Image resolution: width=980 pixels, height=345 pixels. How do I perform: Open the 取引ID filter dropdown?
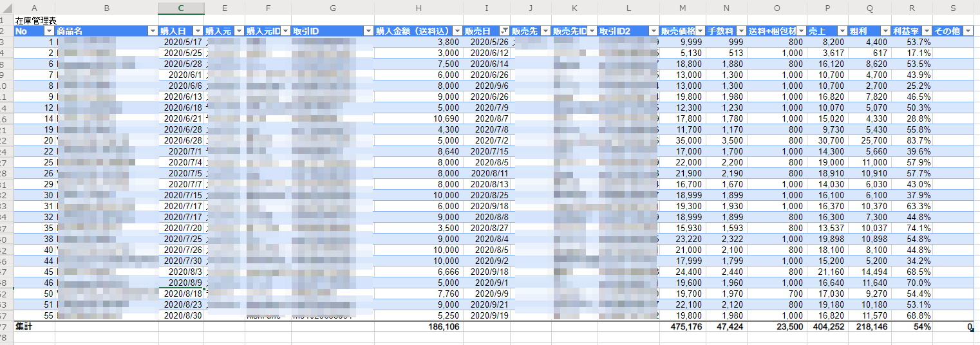click(x=368, y=31)
